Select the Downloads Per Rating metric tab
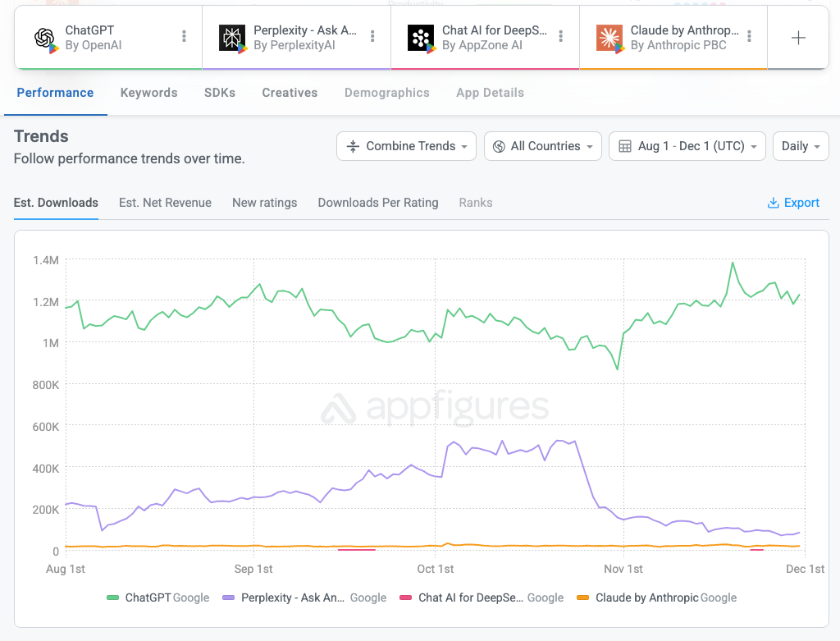 378,203
